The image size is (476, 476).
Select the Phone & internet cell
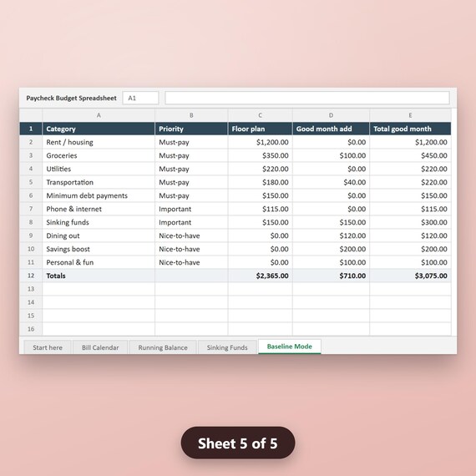click(99, 209)
